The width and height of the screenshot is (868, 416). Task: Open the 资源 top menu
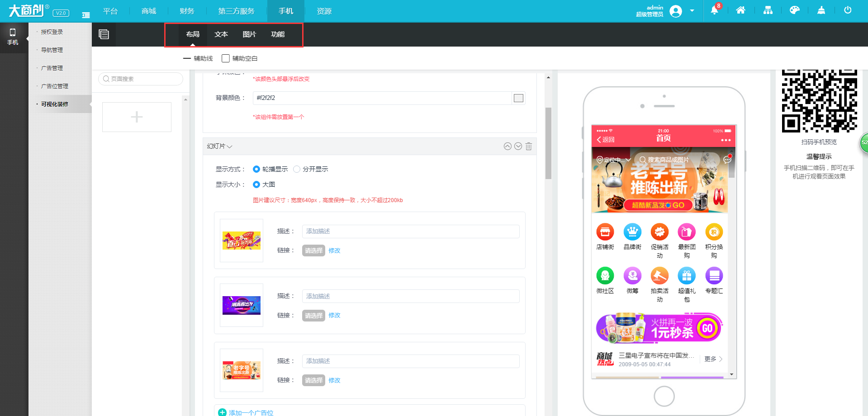324,11
